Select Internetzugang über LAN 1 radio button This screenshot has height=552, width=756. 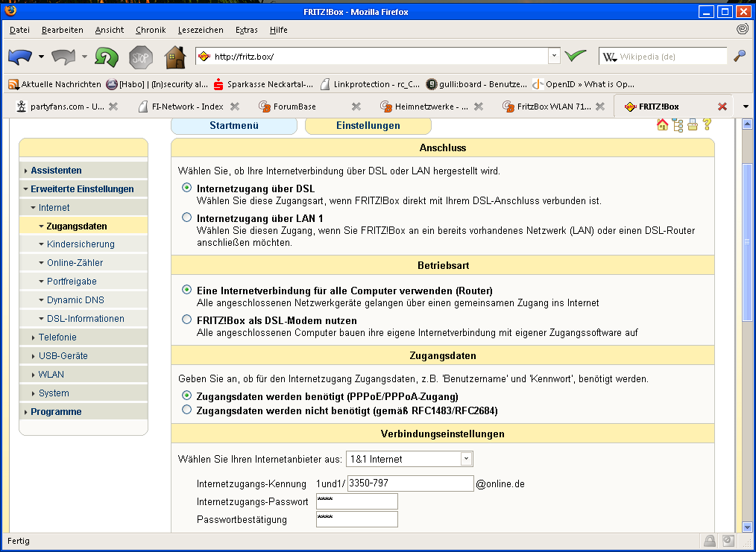coord(186,218)
